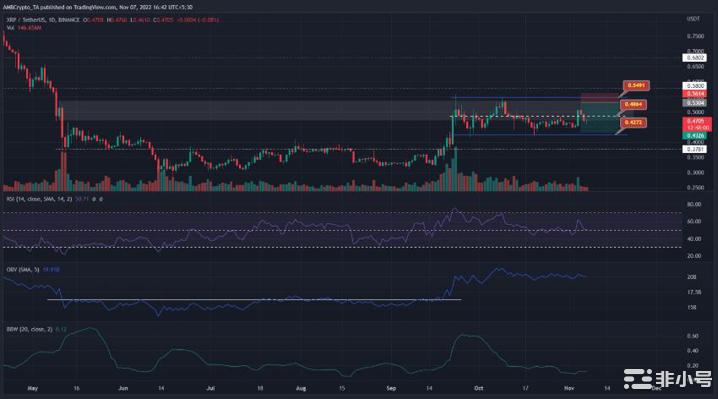
Task: Click the USDT currency label on price axis
Action: 693,19
